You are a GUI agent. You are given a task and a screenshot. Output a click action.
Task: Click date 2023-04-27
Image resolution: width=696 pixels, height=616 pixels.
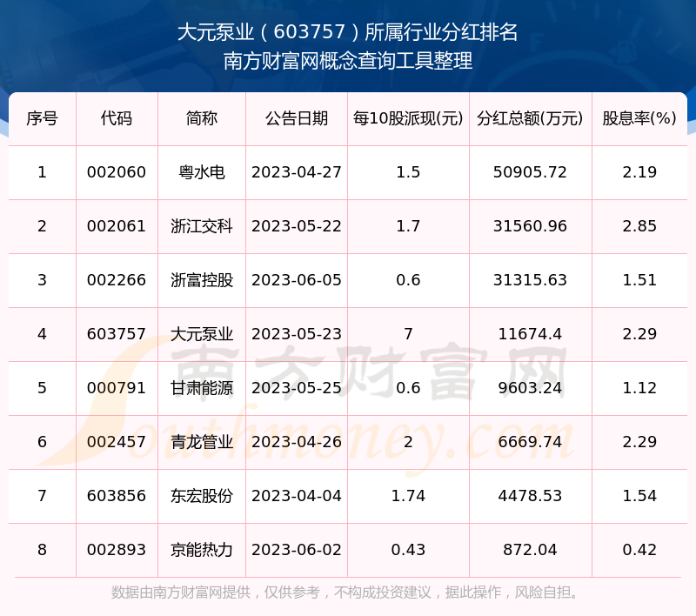coord(297,172)
